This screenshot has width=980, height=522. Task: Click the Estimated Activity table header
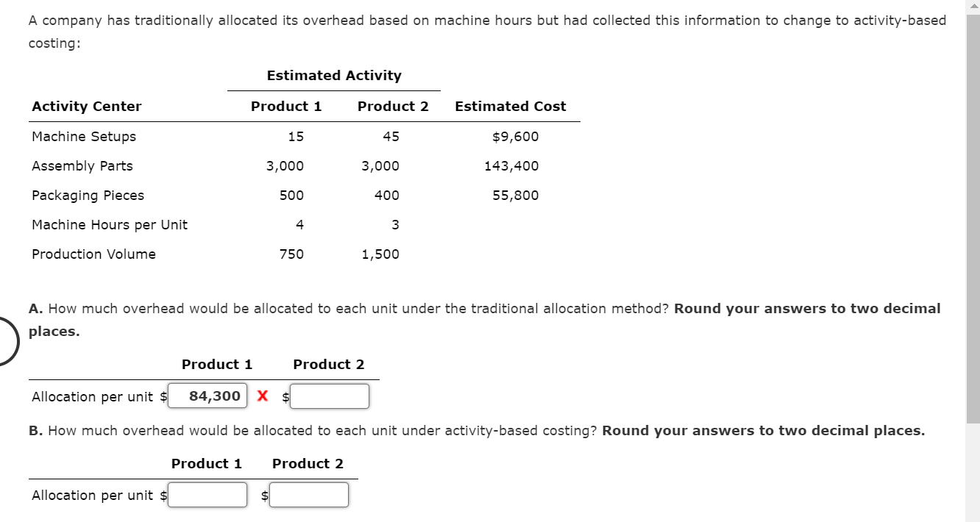click(334, 75)
